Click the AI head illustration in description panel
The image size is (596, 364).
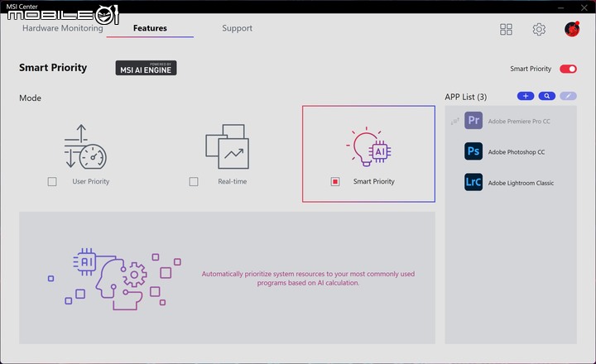pos(114,279)
